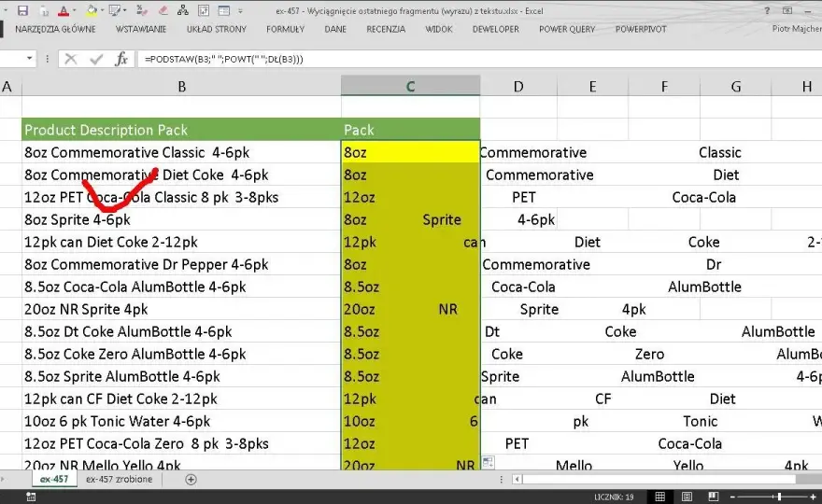Screen dimensions: 822x504
Task: Click the Quick Analysis icon below column C
Action: (x=488, y=462)
